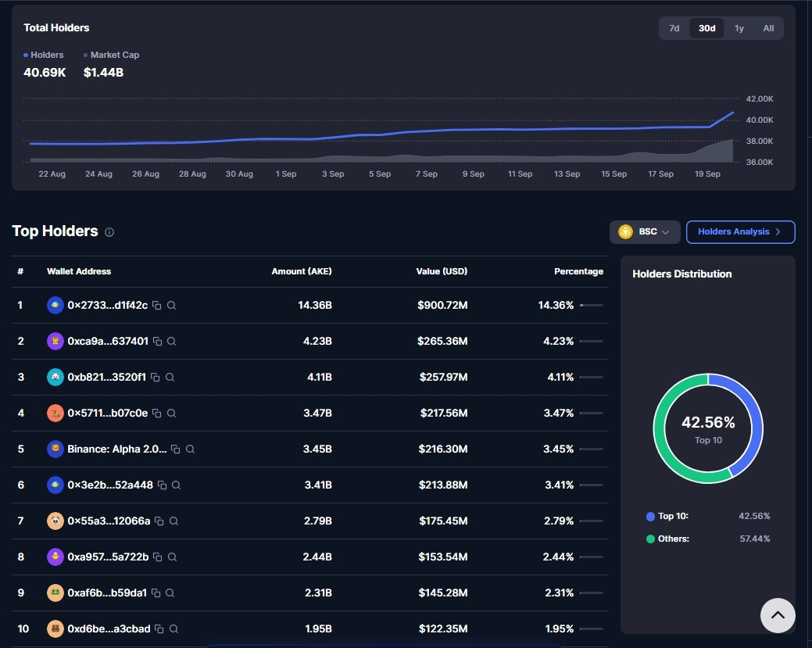Click the scroll-to-top arrow button

pos(778,615)
